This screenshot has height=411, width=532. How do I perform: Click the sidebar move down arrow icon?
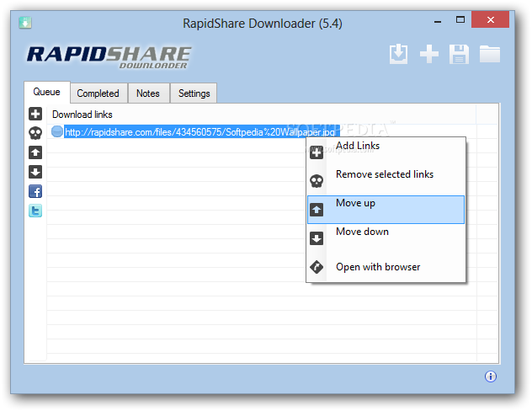pos(35,172)
